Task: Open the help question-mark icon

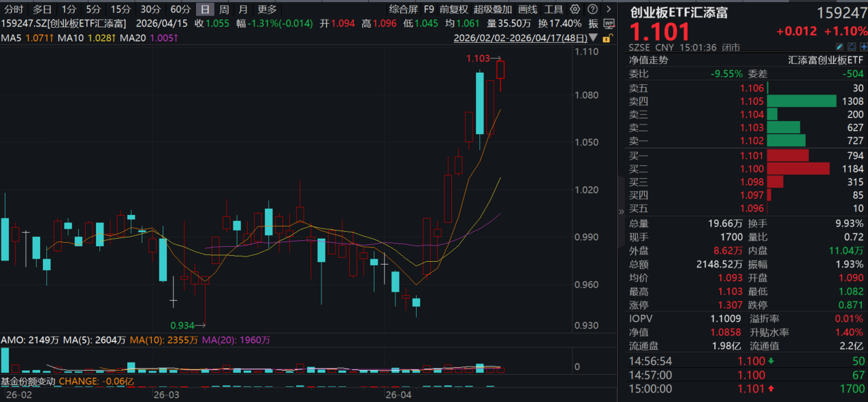Action: click(593, 9)
